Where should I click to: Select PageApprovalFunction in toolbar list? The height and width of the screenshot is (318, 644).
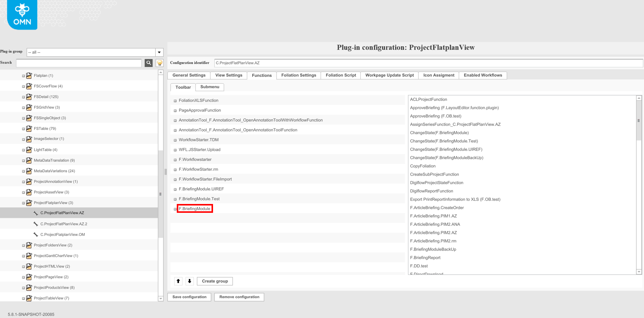(x=200, y=110)
